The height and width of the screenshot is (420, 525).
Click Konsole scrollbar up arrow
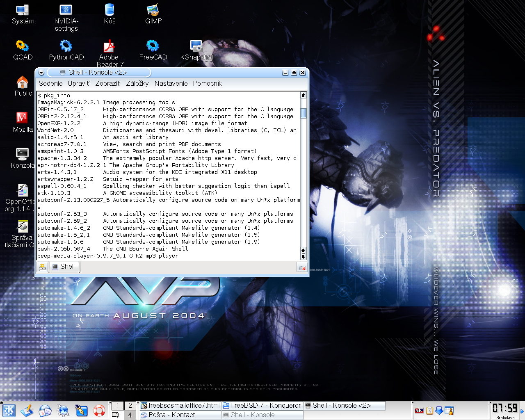click(x=303, y=95)
